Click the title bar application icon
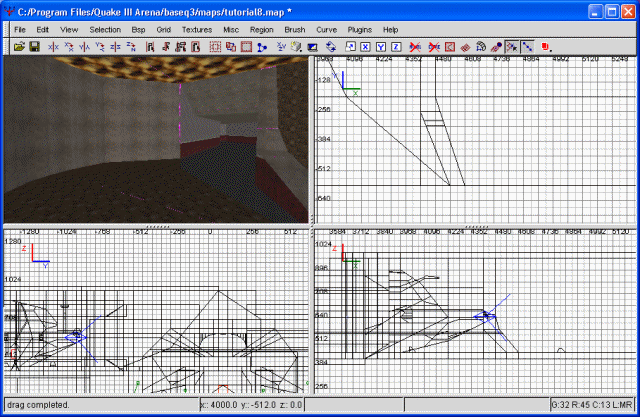The image size is (640, 417). click(9, 11)
